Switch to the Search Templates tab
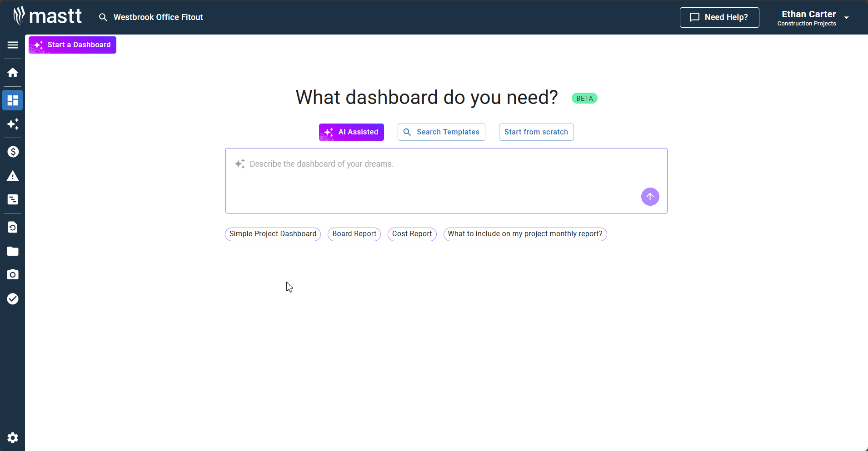This screenshot has height=451, width=868. coord(441,132)
